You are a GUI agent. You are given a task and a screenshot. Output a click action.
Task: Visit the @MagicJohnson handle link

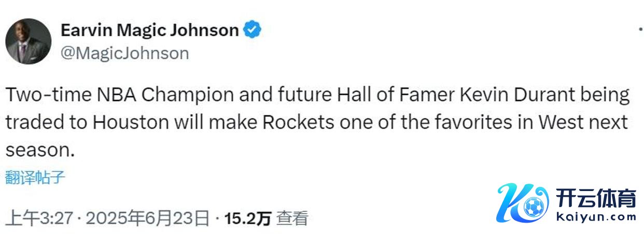125,53
